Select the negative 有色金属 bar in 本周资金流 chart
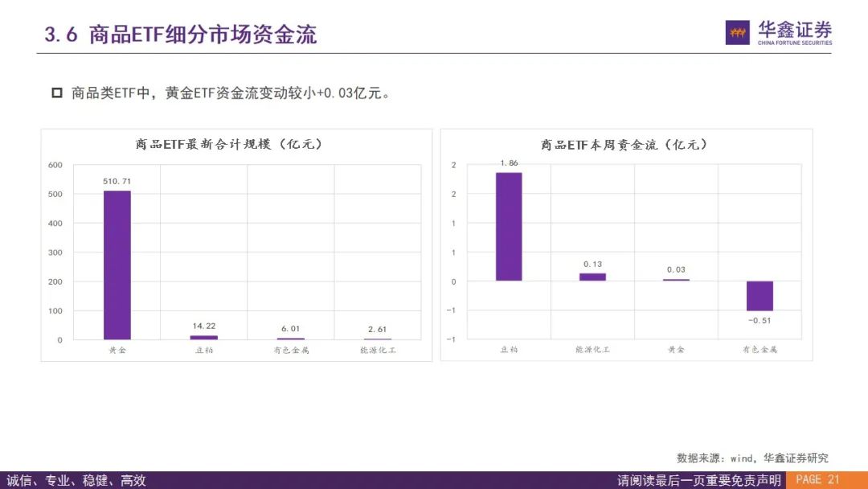The width and height of the screenshot is (868, 489). click(759, 296)
